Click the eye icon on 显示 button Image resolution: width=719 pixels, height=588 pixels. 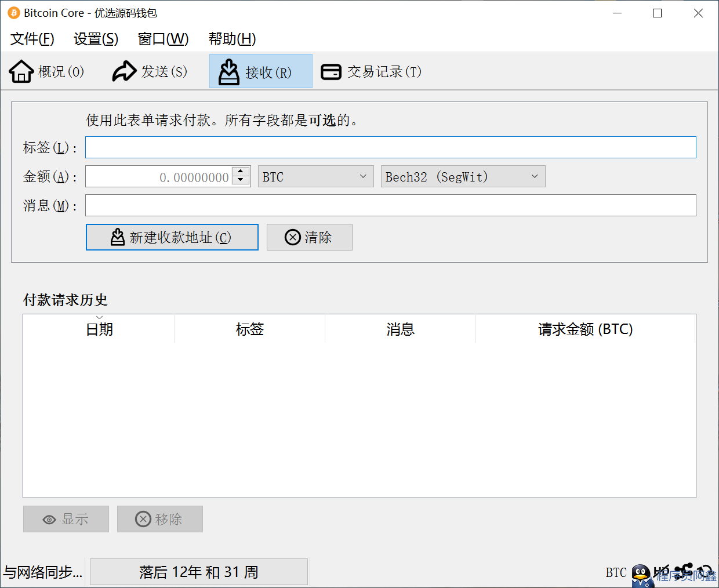49,520
